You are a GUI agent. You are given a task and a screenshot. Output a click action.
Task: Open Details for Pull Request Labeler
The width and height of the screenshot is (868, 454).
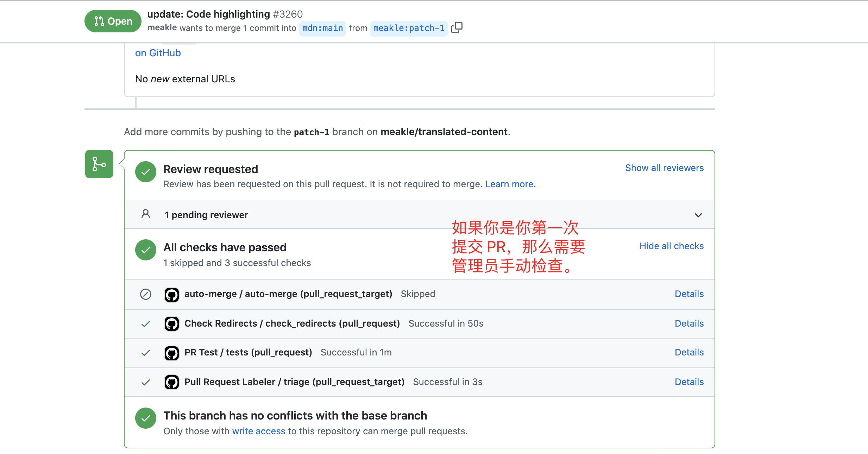click(x=689, y=382)
